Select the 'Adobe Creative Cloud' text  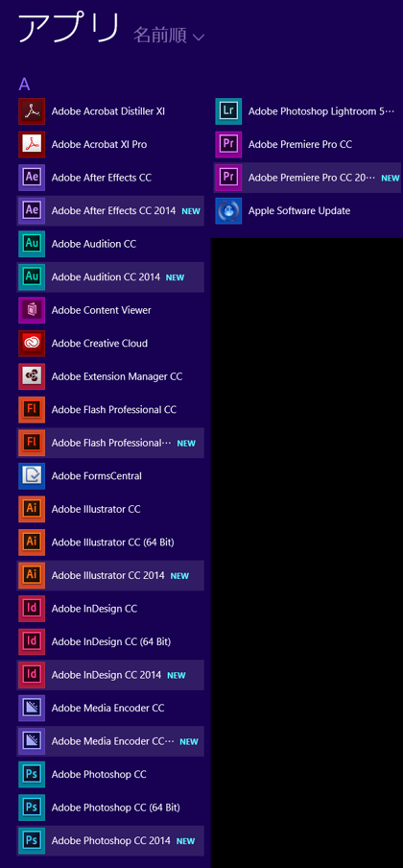(x=100, y=344)
